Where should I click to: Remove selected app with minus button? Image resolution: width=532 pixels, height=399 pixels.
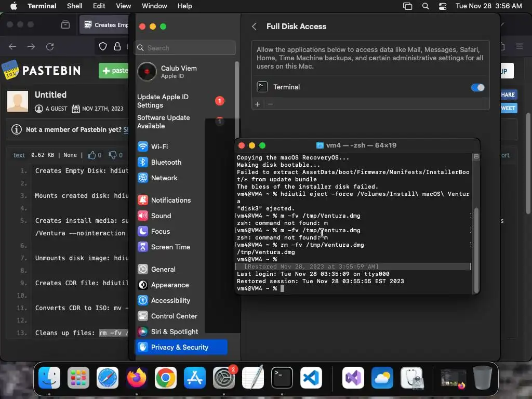point(270,104)
